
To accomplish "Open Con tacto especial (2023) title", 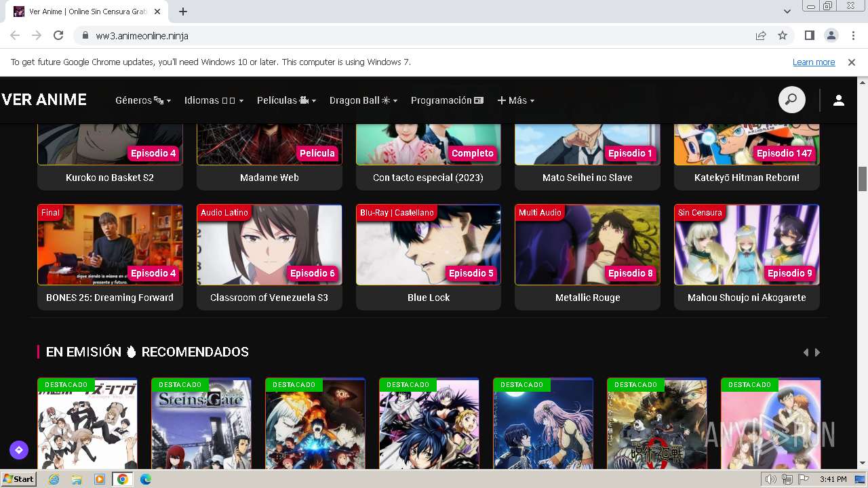I will pyautogui.click(x=428, y=178).
